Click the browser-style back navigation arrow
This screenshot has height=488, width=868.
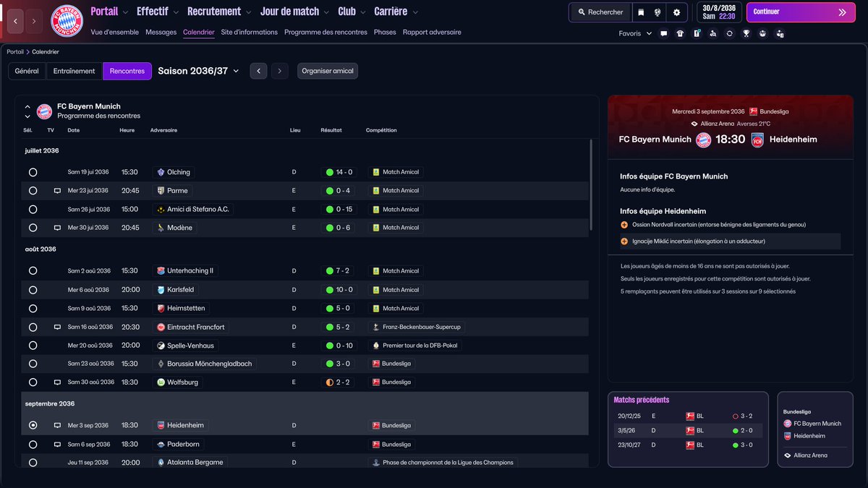(16, 21)
